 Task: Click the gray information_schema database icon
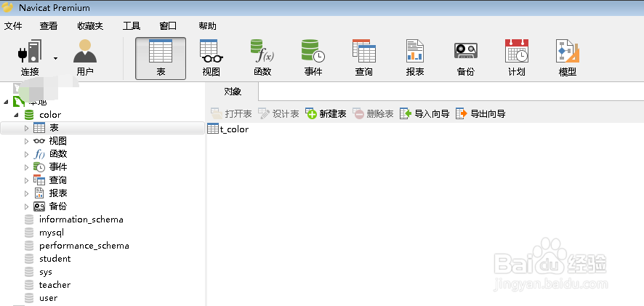[29, 220]
